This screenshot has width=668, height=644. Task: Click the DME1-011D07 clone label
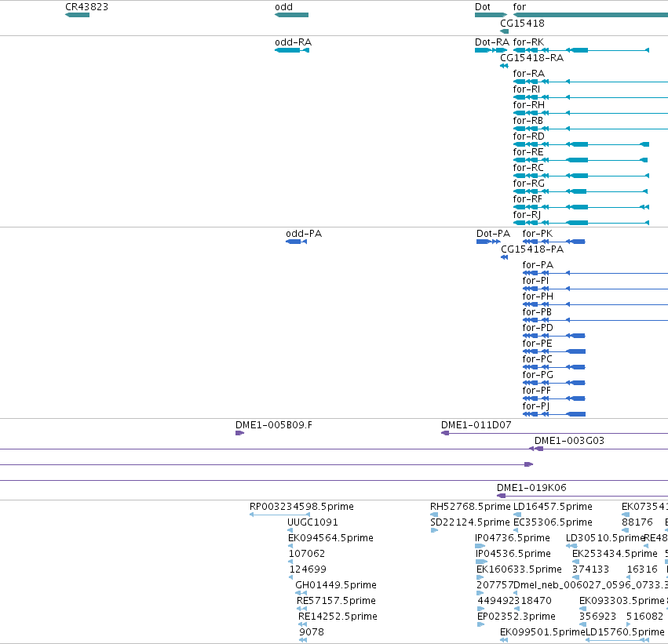476,425
